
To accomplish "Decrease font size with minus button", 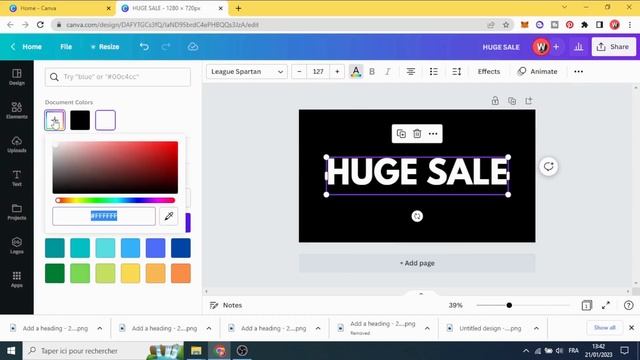I will point(299,72).
